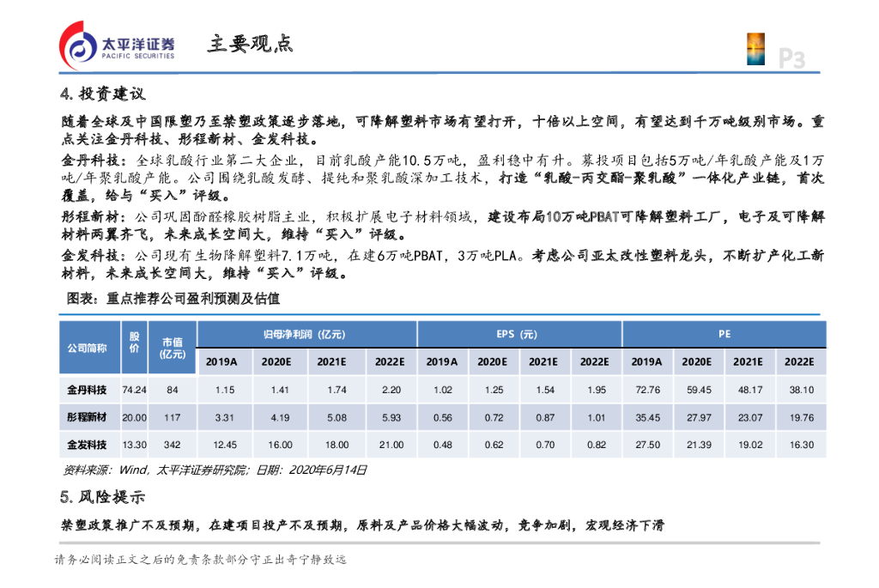This screenshot has width=879, height=588.
Task: Click the Pacific Securities logo icon
Action: 78,45
